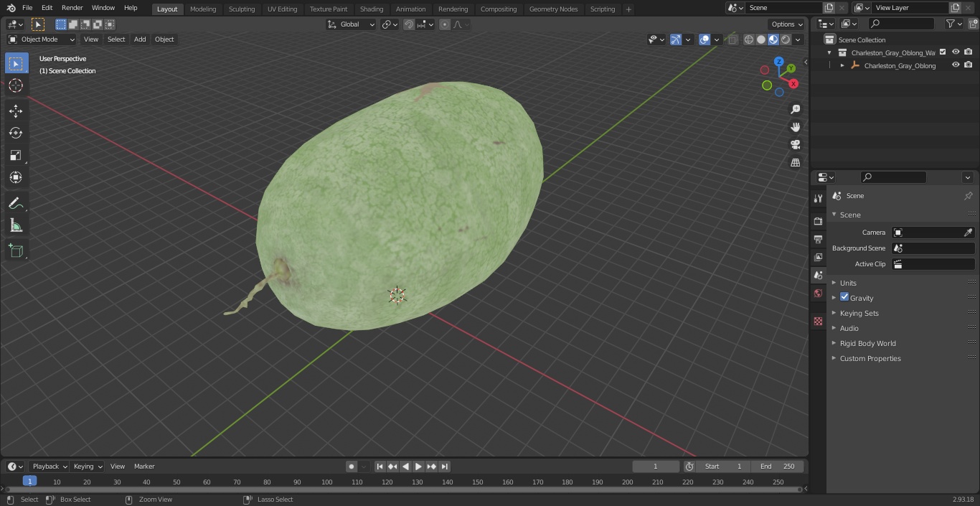Open the View Layer properties tab
The width and height of the screenshot is (980, 506).
coord(818,257)
